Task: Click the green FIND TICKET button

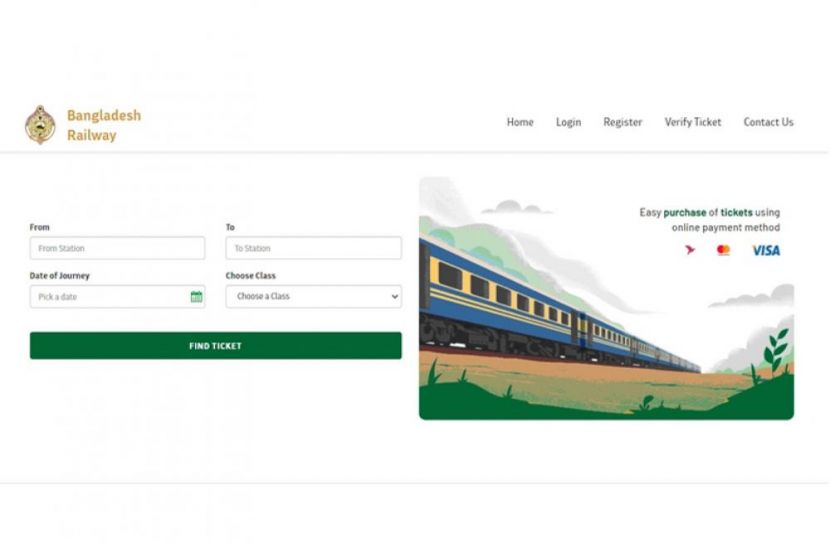Action: point(215,346)
